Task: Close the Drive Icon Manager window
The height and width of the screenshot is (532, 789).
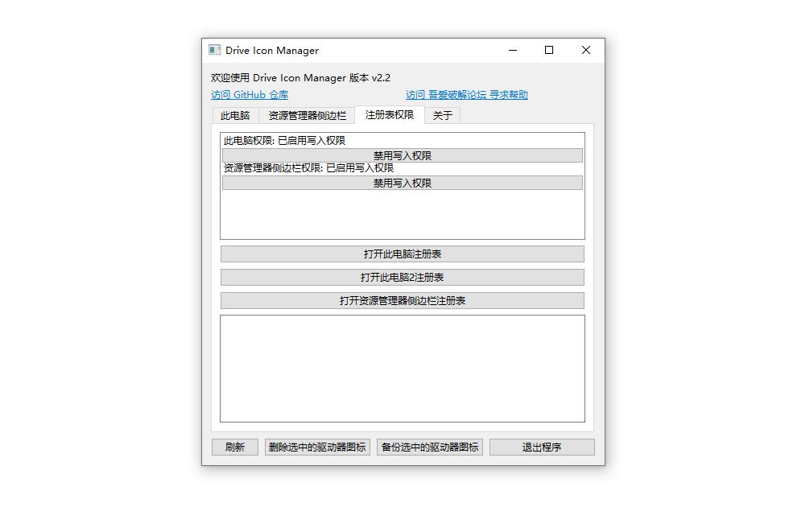Action: (586, 50)
